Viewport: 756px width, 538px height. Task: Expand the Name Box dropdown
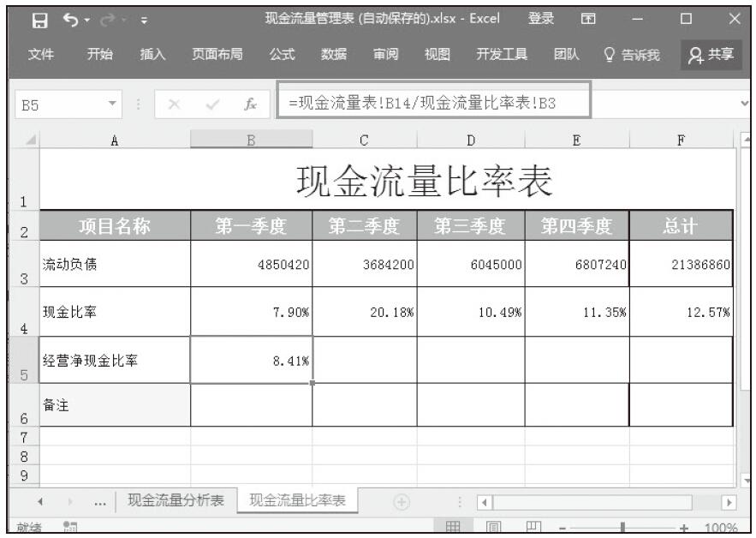[x=113, y=104]
